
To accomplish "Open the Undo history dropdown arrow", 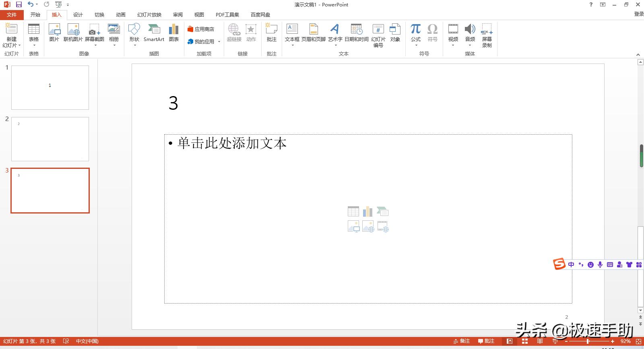I will click(x=37, y=4).
